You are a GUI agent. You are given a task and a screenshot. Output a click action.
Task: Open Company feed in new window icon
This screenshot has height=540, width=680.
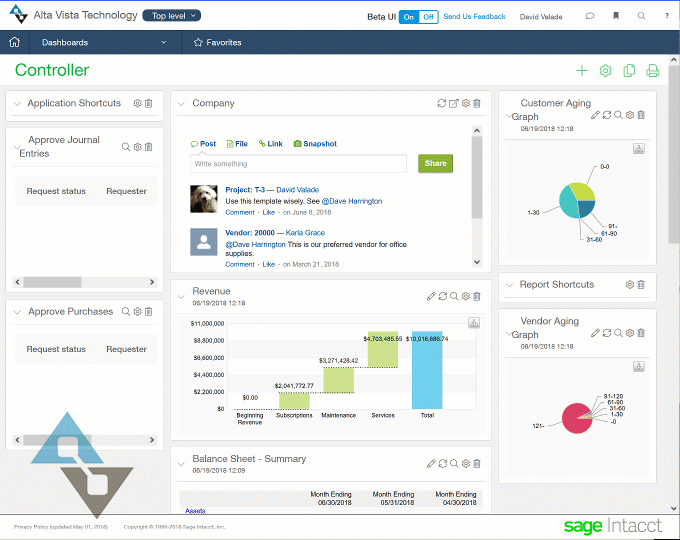point(454,103)
